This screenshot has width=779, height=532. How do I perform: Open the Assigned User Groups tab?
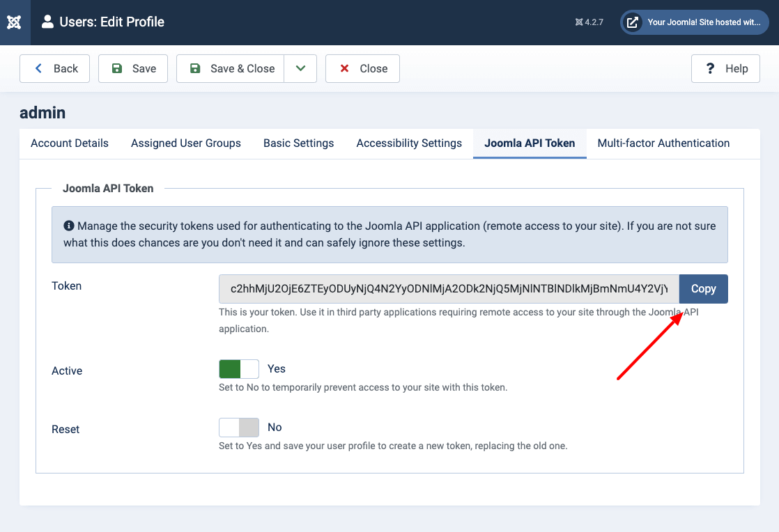[186, 143]
